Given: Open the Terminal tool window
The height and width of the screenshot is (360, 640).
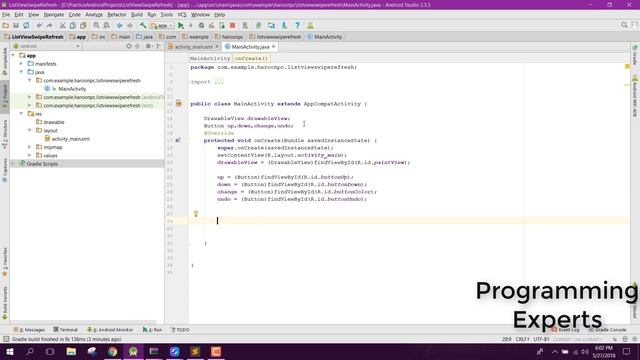Looking at the screenshot, I should (65, 330).
